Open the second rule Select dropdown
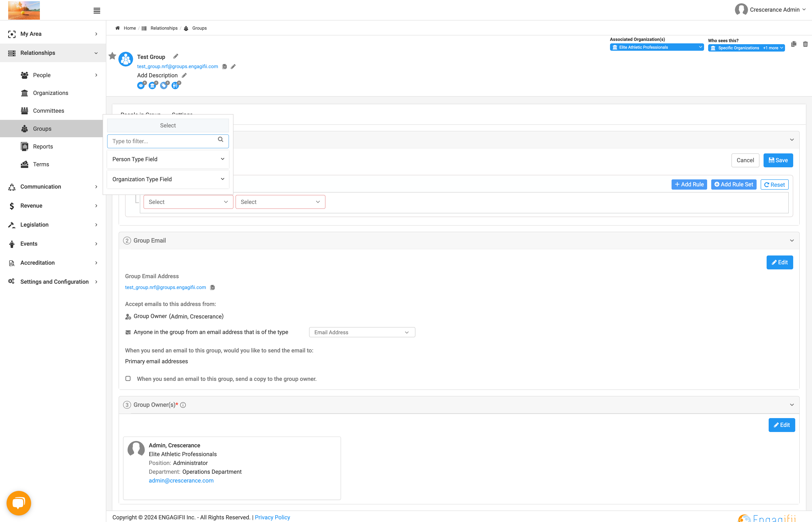 (280, 202)
